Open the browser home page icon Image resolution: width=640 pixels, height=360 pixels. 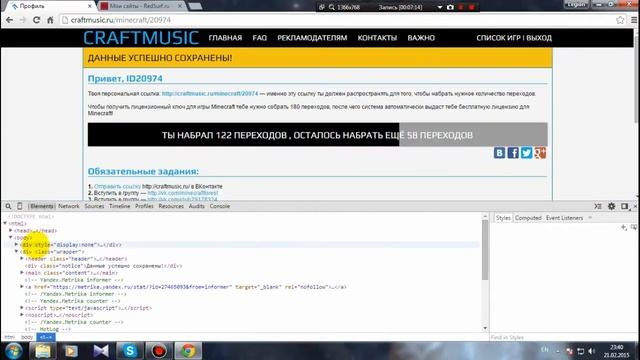(50, 20)
